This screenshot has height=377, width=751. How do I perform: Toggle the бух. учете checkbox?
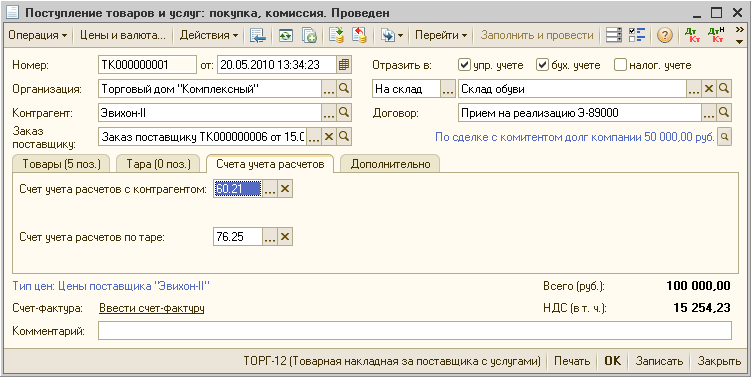click(542, 65)
